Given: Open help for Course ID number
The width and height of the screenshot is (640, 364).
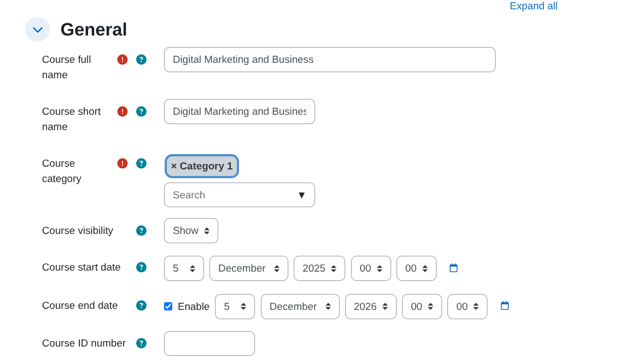Looking at the screenshot, I should [x=141, y=343].
